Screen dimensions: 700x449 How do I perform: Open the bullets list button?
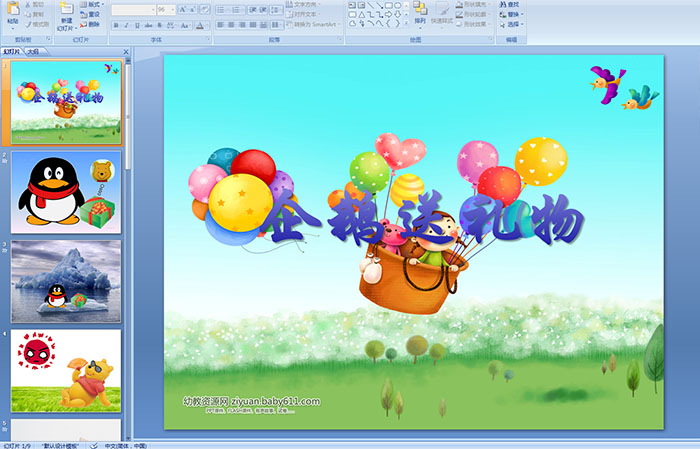222,10
